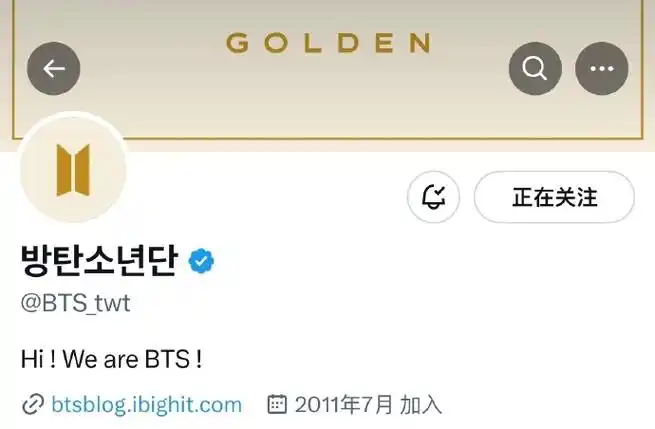Screen dimensions: 655x429
Task: Click the chain link icon beside website
Action: pos(33,404)
